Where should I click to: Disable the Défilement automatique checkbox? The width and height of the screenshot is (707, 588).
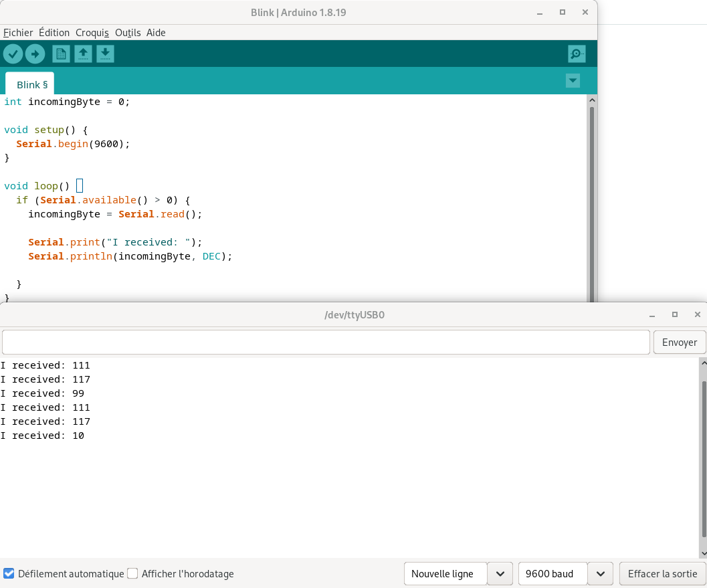click(x=9, y=573)
